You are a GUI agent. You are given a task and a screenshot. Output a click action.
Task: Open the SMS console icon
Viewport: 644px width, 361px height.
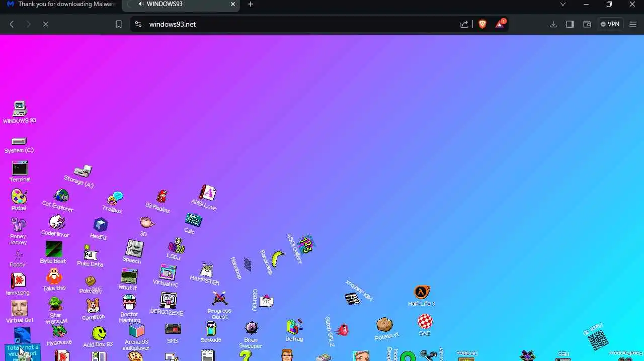pos(173,329)
